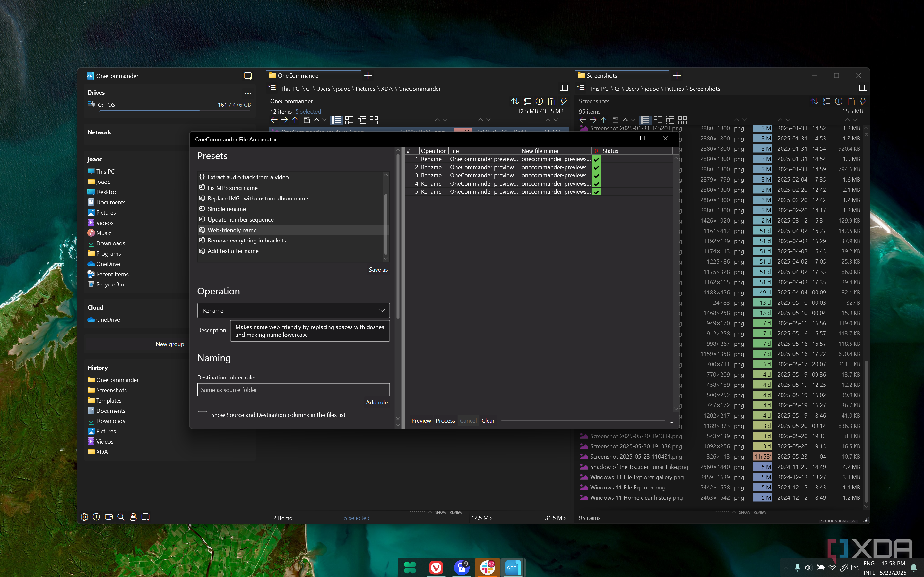The width and height of the screenshot is (924, 577).
Task: Go up one folder in OneCommander pane
Action: [295, 120]
